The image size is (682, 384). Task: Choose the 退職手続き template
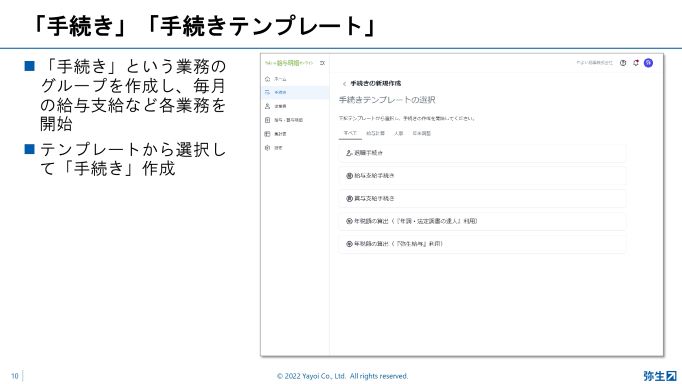[482, 153]
